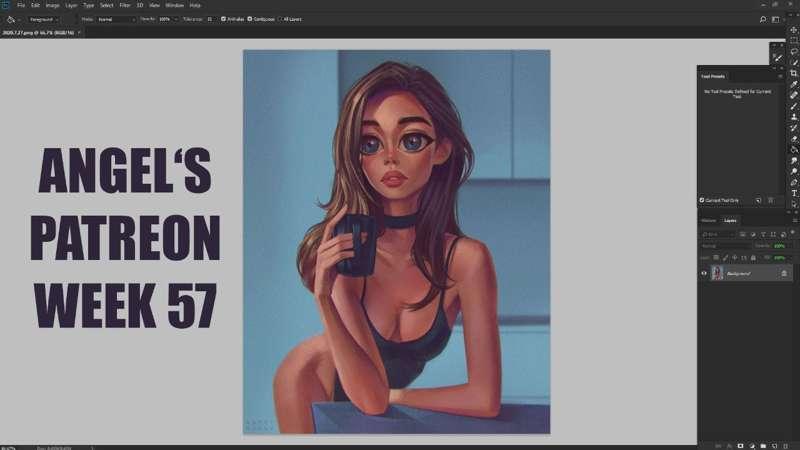Open the Layers panel menu
This screenshot has width=800, height=450.
pyautogui.click(x=795, y=220)
